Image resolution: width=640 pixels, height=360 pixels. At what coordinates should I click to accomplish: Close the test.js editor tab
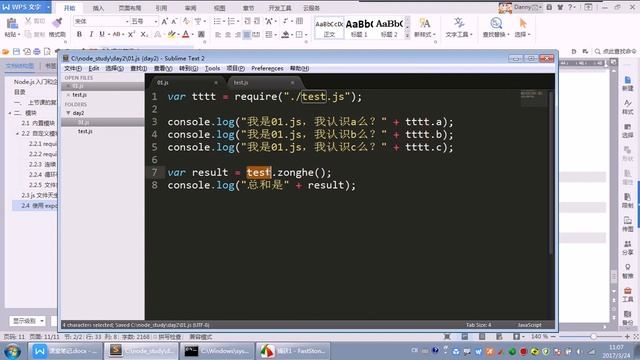click(292, 83)
